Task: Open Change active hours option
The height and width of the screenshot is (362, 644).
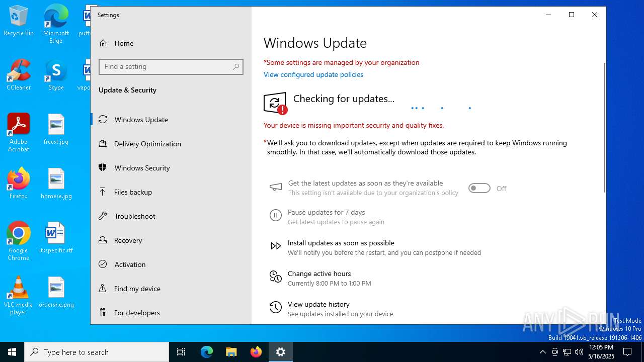Action: coord(319,274)
